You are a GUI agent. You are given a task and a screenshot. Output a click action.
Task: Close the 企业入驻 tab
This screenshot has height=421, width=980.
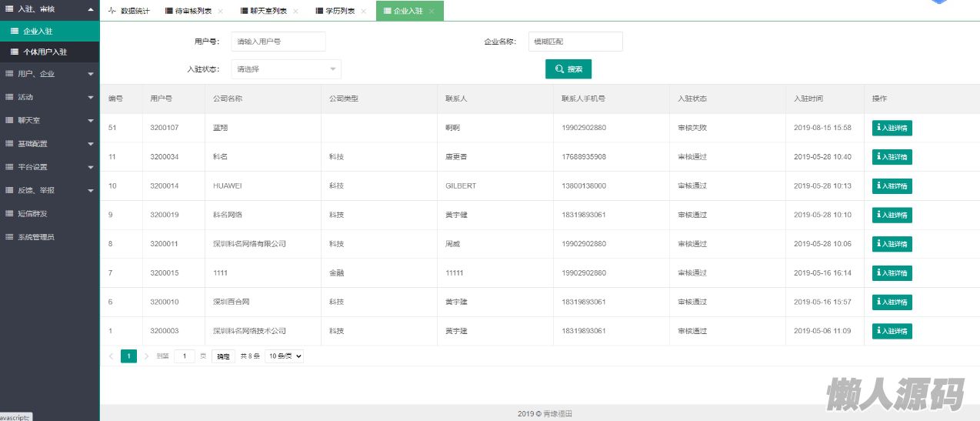(x=432, y=12)
